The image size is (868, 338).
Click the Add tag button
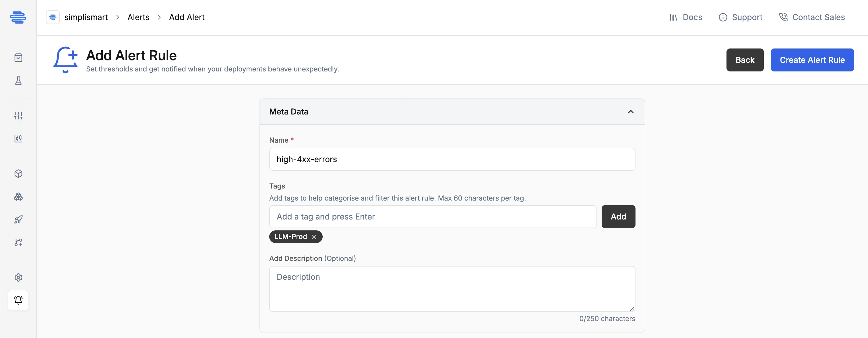[618, 217]
